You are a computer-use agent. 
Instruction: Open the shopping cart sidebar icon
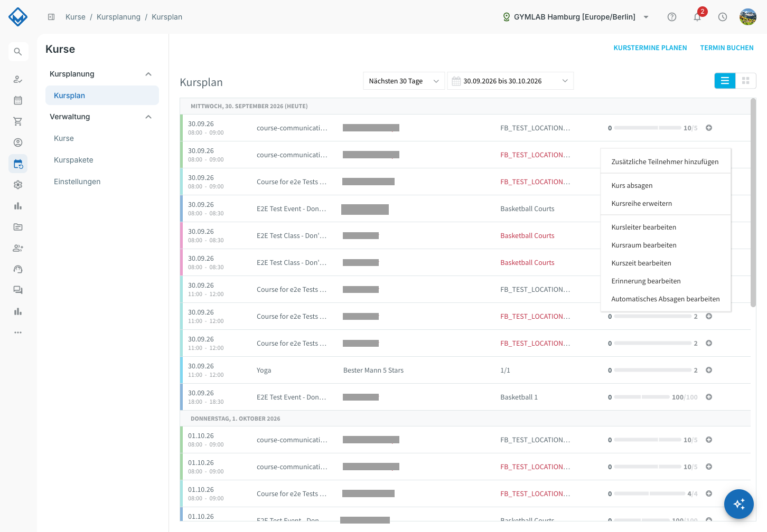[18, 121]
